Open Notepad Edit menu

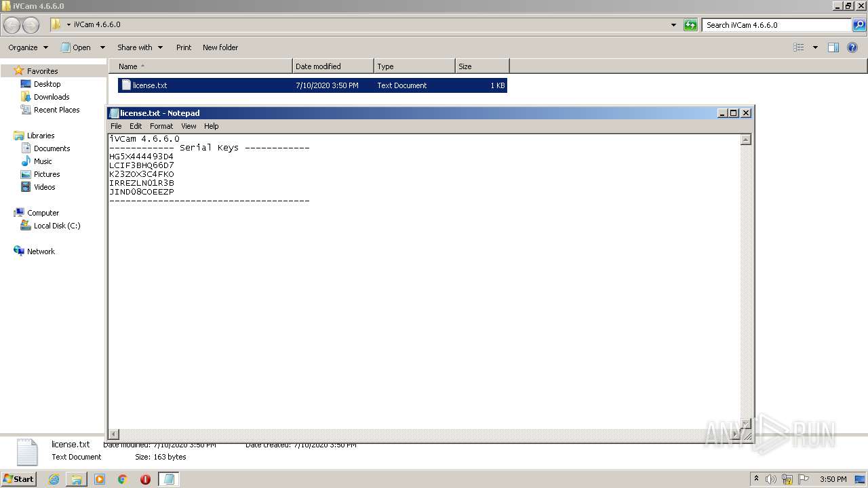(x=136, y=126)
